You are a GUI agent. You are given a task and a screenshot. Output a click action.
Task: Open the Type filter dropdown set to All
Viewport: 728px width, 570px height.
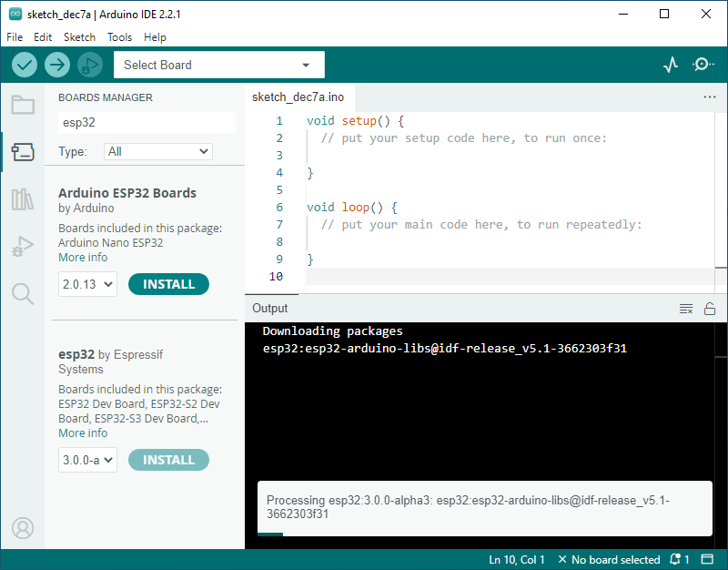tap(158, 151)
